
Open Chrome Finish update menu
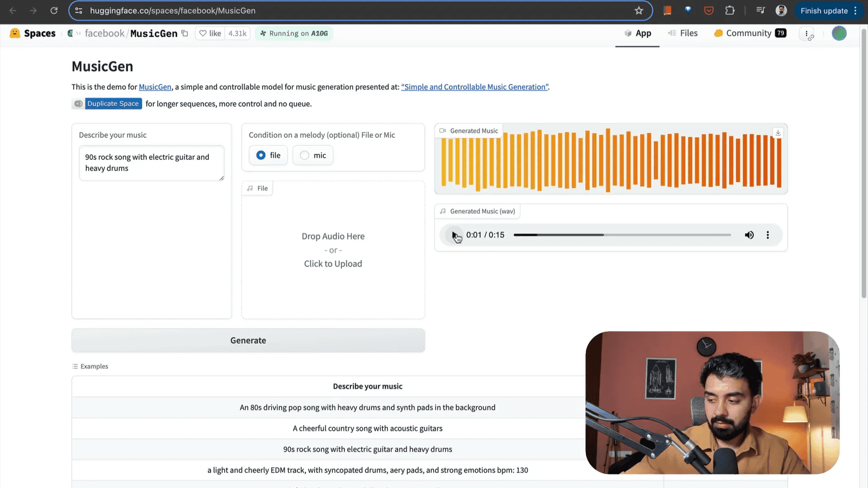pyautogui.click(x=828, y=11)
